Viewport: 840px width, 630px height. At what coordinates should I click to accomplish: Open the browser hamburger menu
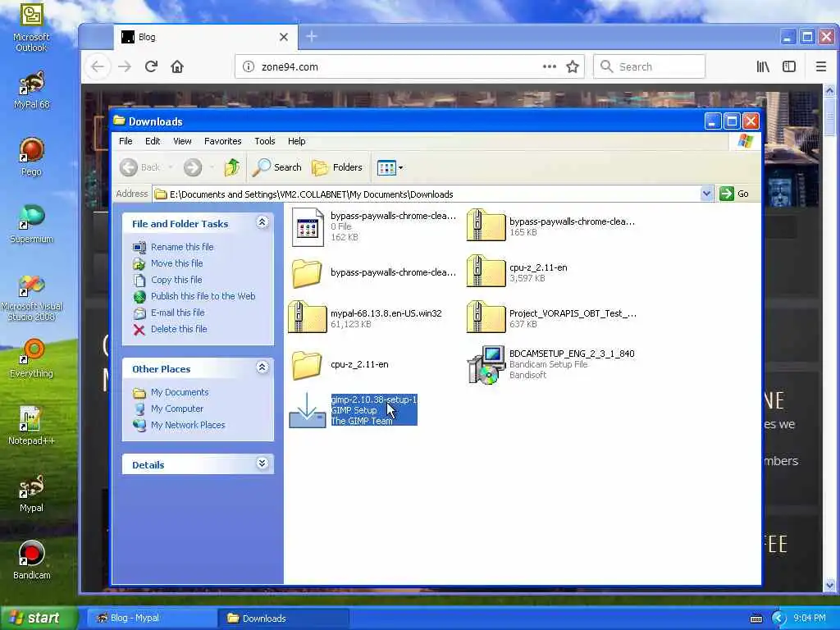click(x=820, y=66)
